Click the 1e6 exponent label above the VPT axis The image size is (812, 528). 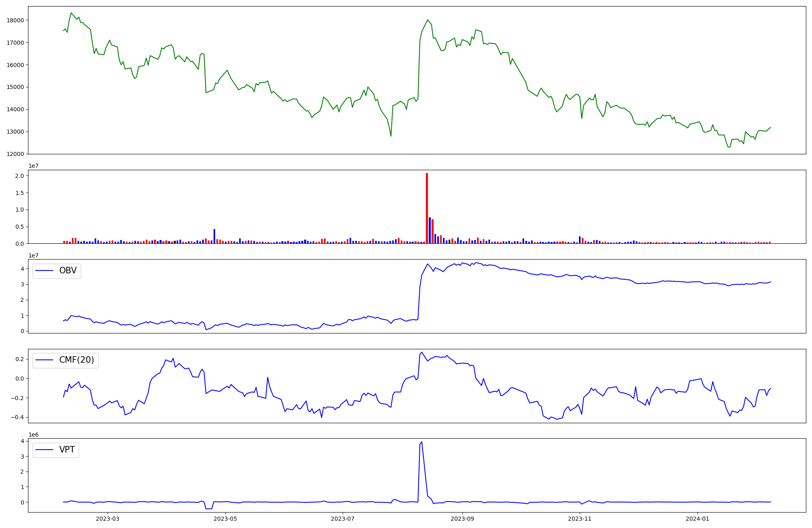[33, 435]
